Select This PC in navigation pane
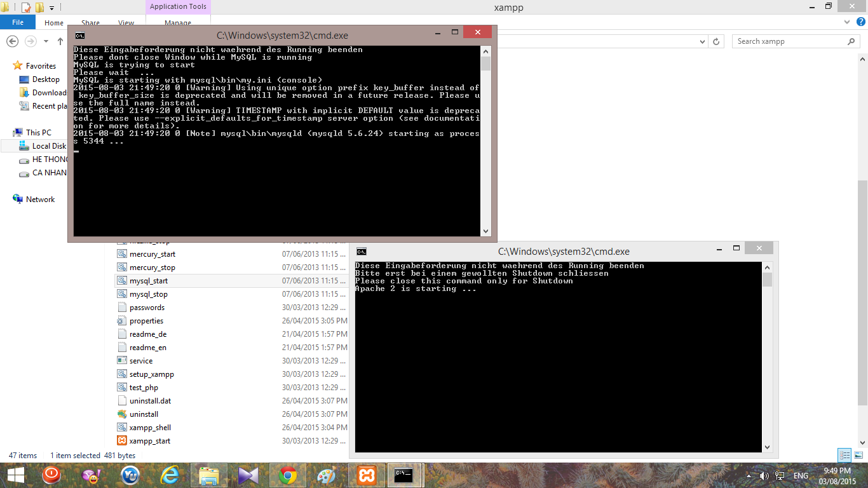Screen dimensions: 868x488 [38, 133]
